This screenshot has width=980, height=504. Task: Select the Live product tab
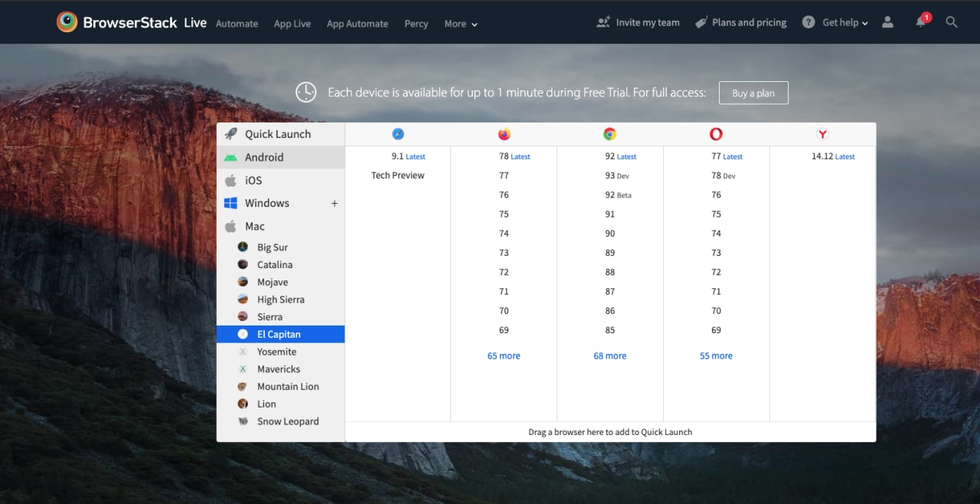point(195,23)
